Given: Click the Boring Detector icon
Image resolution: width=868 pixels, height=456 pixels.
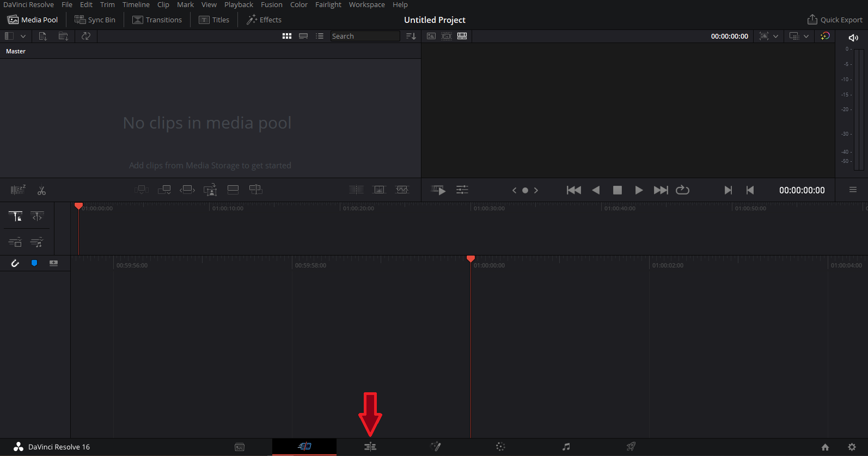Looking at the screenshot, I should click(x=18, y=190).
